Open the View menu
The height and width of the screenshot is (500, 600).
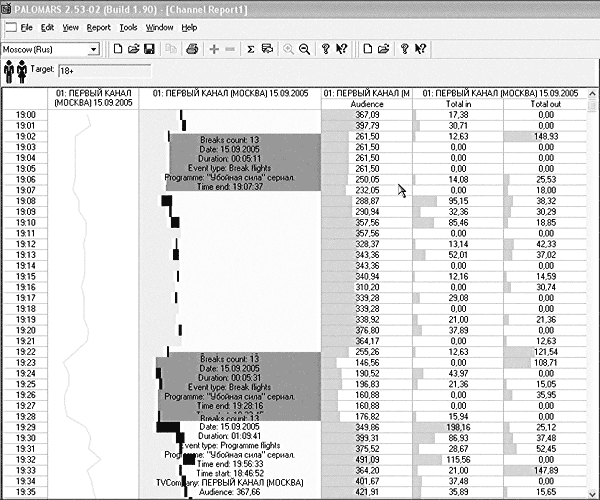(70, 28)
